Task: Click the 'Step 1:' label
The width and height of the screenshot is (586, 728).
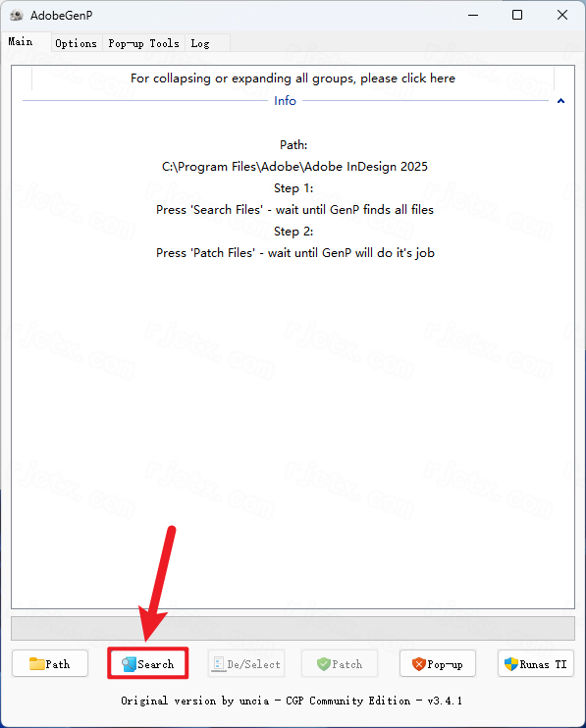Action: [x=293, y=188]
